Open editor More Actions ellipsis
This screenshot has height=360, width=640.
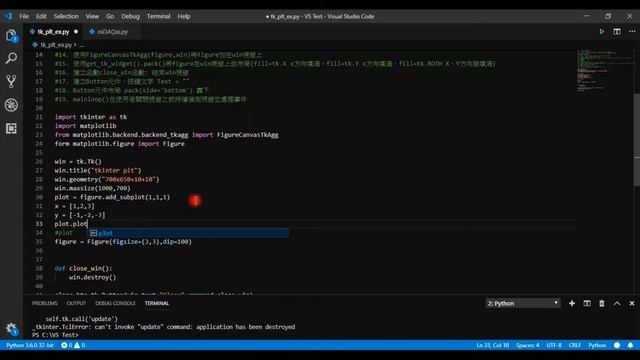(x=632, y=31)
